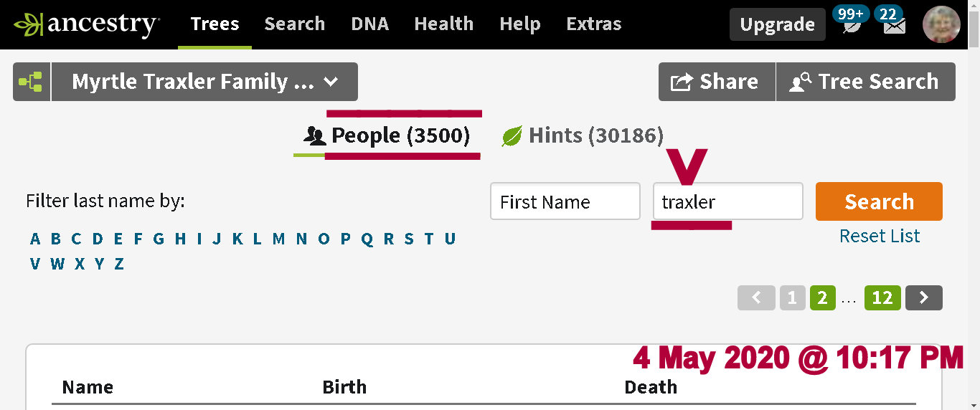980x410 pixels.
Task: Click the previous page arrow
Action: pos(756,297)
